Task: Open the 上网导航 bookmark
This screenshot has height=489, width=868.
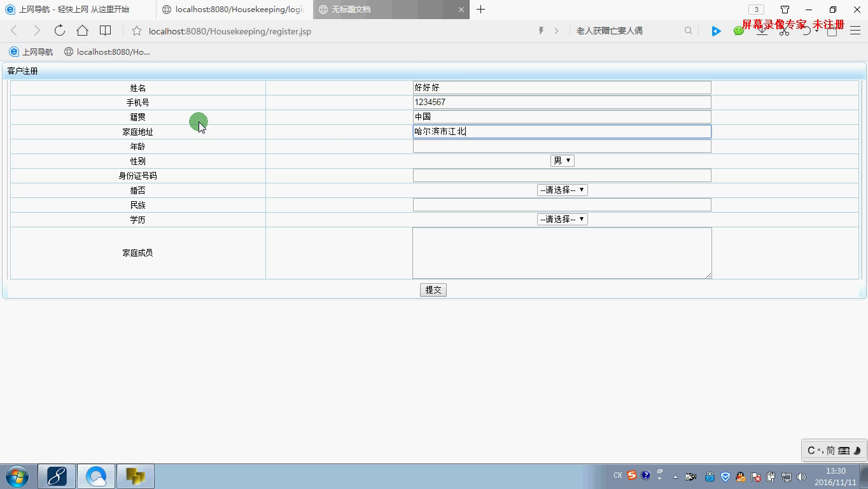Action: coord(31,52)
